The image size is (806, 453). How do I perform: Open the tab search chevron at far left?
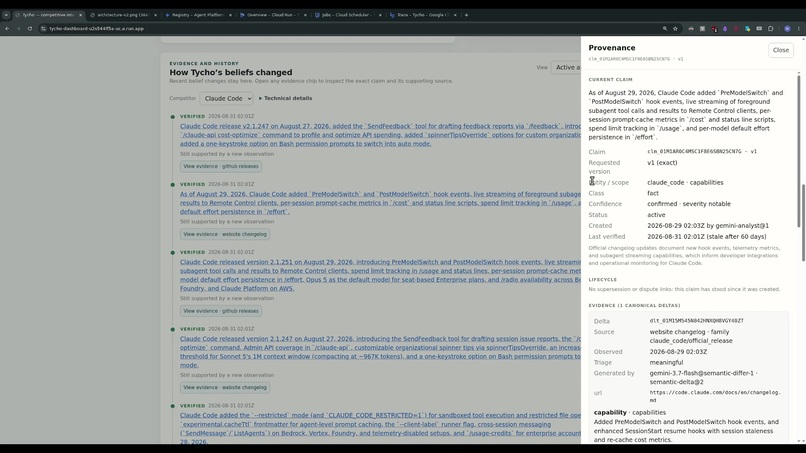(x=6, y=15)
